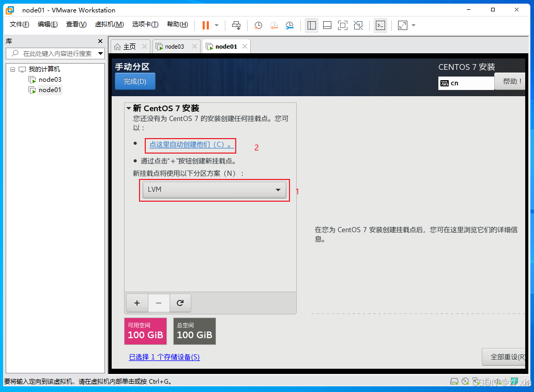Image resolution: width=534 pixels, height=392 pixels.
Task: Switch to Unity mode
Action: tap(358, 25)
